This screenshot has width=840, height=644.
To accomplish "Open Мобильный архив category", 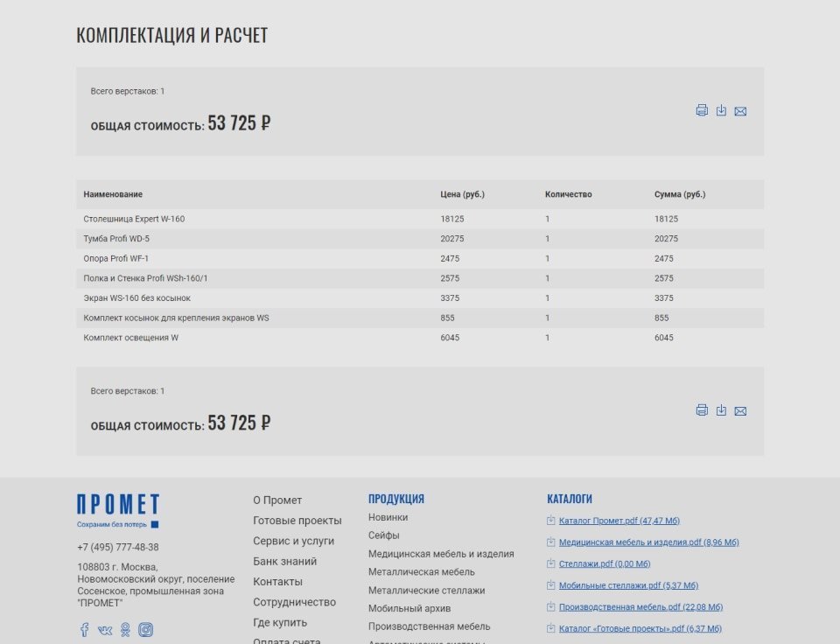I will pos(409,608).
